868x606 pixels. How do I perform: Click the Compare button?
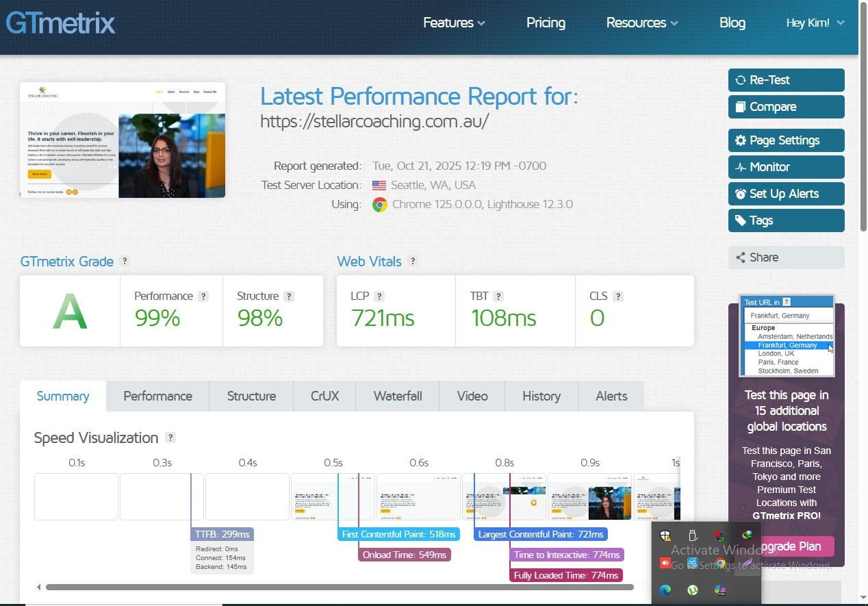(x=787, y=107)
